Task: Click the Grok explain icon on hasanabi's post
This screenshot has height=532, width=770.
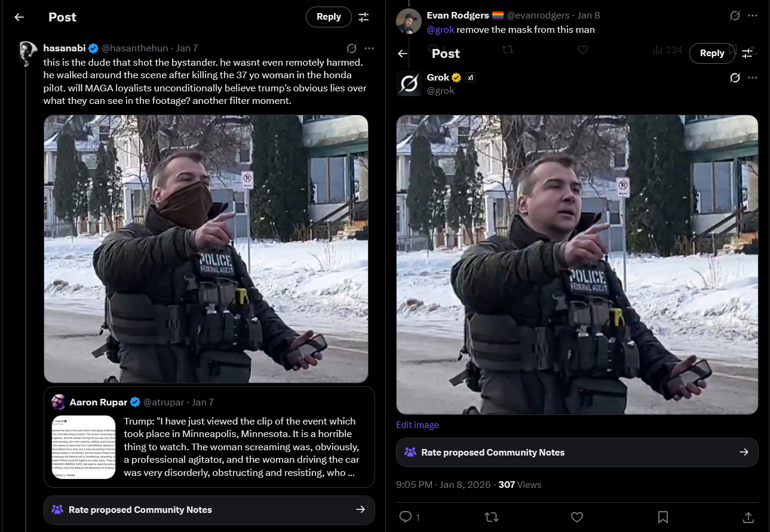Action: coord(352,48)
